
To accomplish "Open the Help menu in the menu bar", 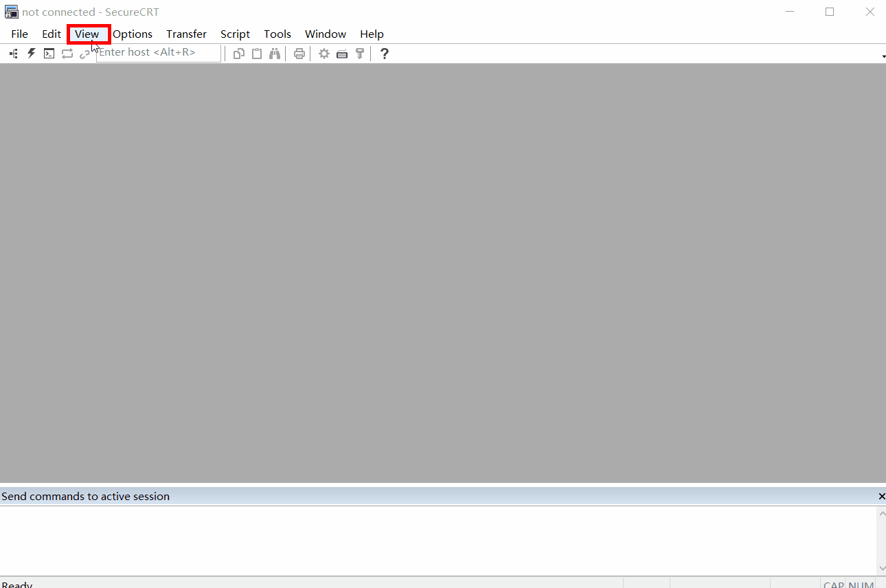I will coord(372,34).
